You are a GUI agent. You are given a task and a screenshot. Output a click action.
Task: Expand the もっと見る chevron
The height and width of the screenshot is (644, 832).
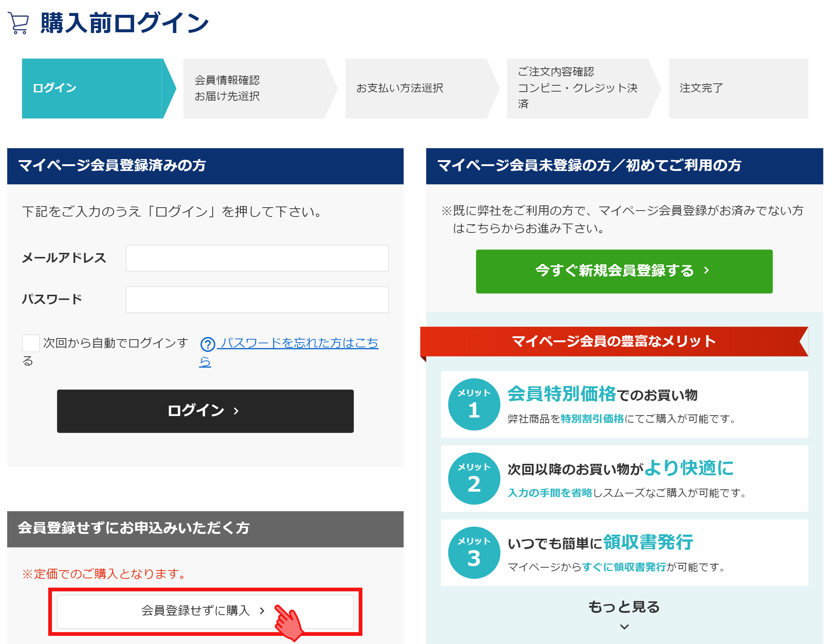click(x=624, y=627)
